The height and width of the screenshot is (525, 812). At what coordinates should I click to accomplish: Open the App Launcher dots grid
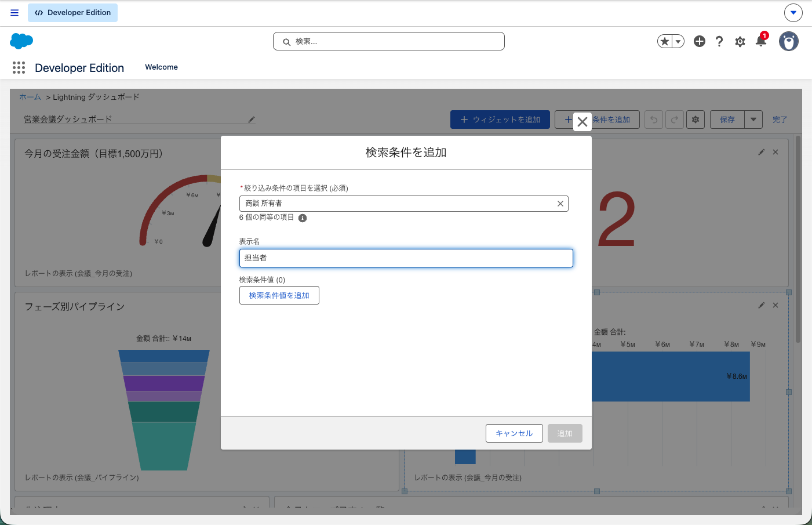[19, 68]
